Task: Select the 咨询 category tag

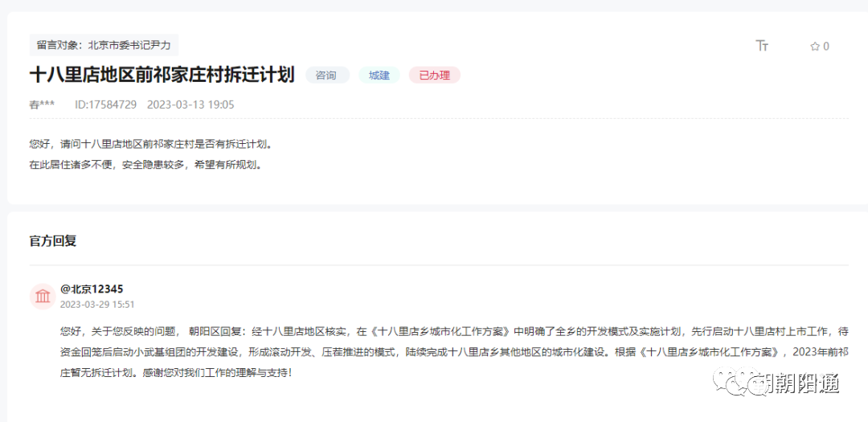Action: pos(326,76)
